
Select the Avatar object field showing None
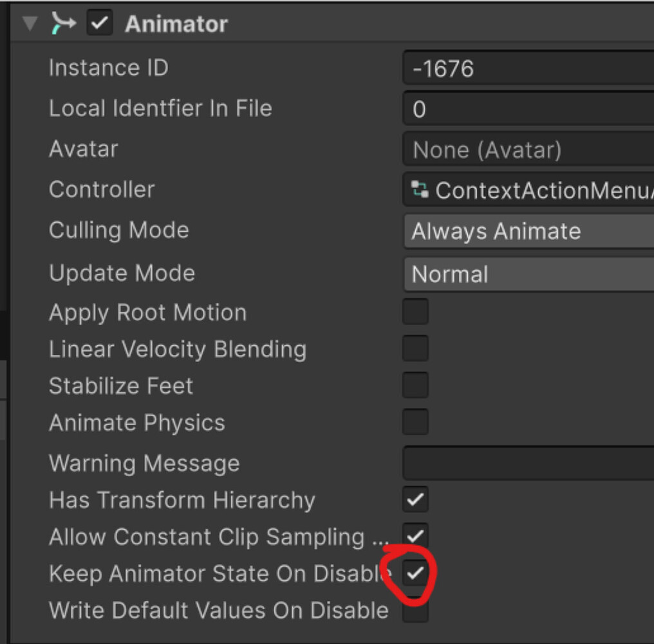pos(528,149)
